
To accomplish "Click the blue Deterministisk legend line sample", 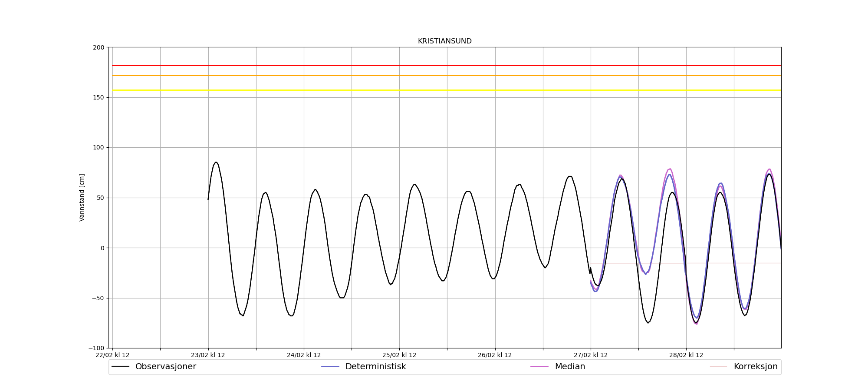I will tap(330, 367).
